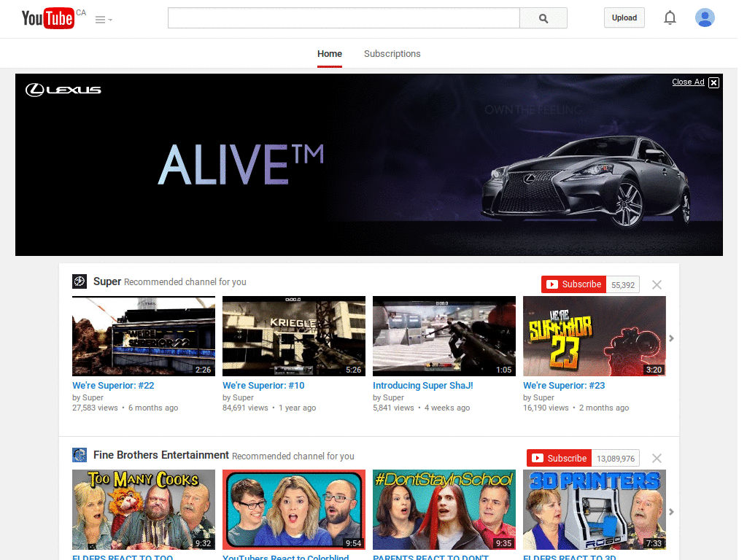Click the Super channel avatar icon
Screen dimensions: 747x560
(79, 281)
